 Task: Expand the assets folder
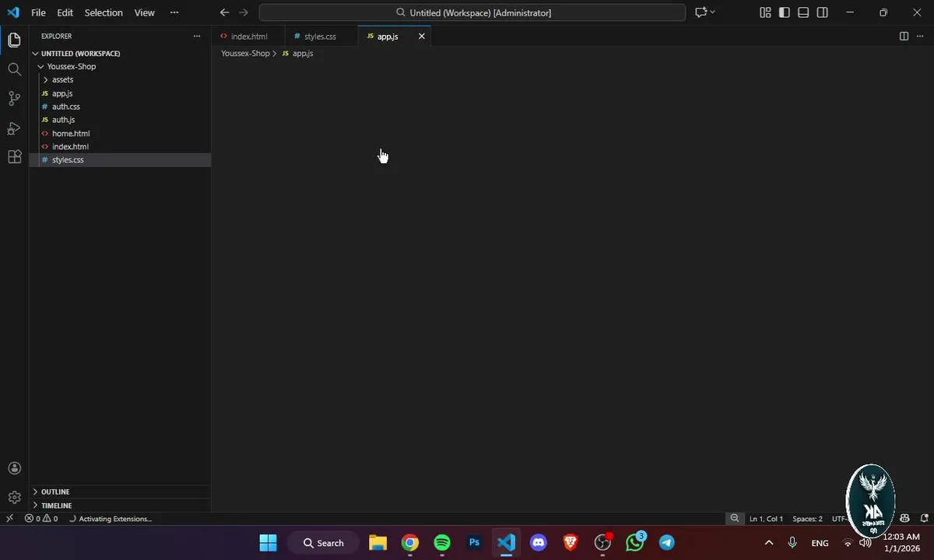[121, 80]
